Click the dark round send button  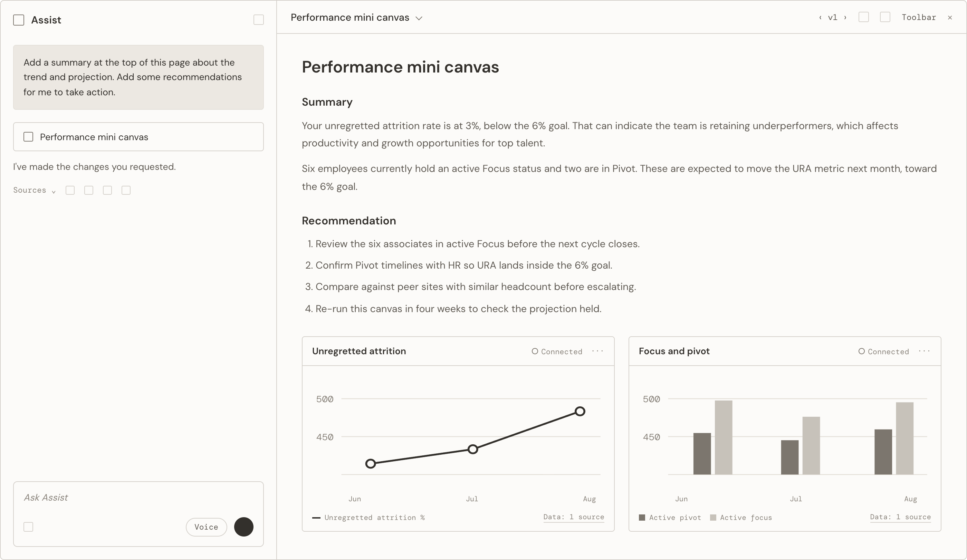[244, 527]
